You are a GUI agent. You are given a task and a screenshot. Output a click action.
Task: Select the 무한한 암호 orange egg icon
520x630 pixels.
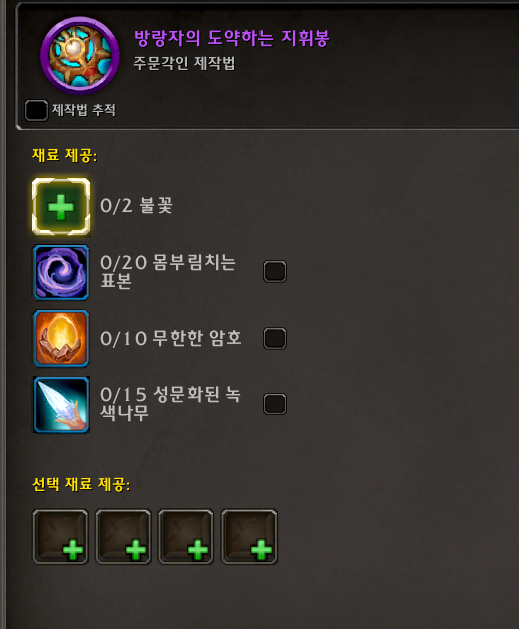[x=61, y=338]
